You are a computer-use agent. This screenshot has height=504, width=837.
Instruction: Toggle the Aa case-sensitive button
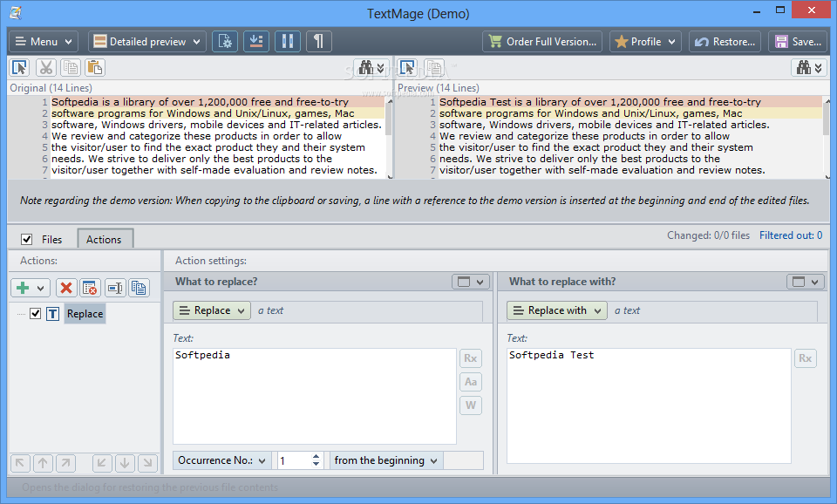coord(470,382)
